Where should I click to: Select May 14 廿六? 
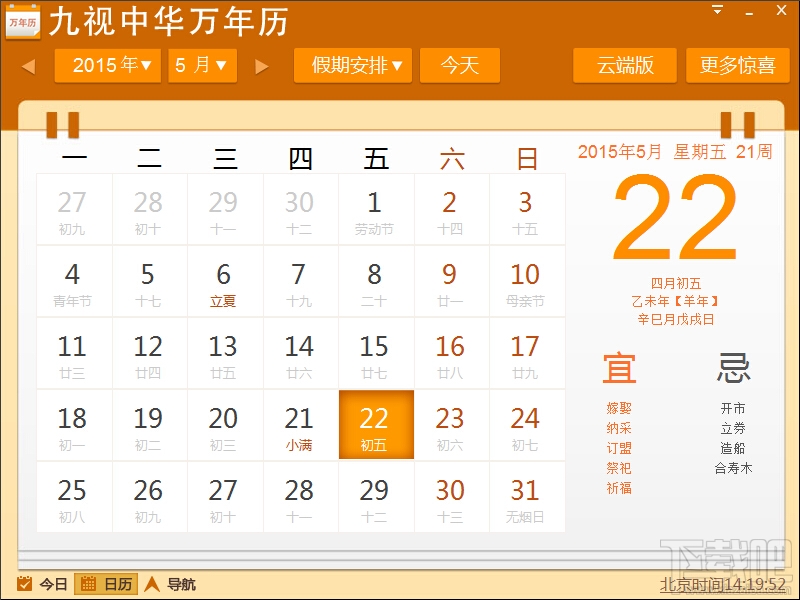[301, 354]
